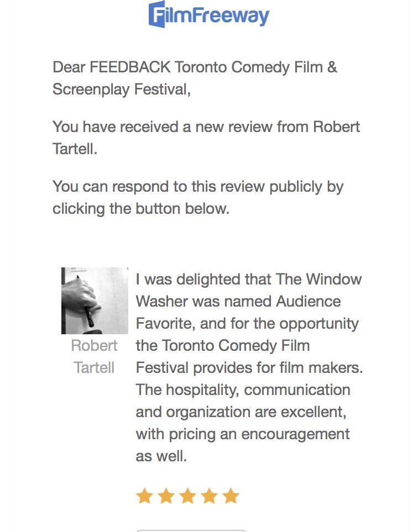413x532 pixels.
Task: Click the second rating star
Action: point(166,496)
